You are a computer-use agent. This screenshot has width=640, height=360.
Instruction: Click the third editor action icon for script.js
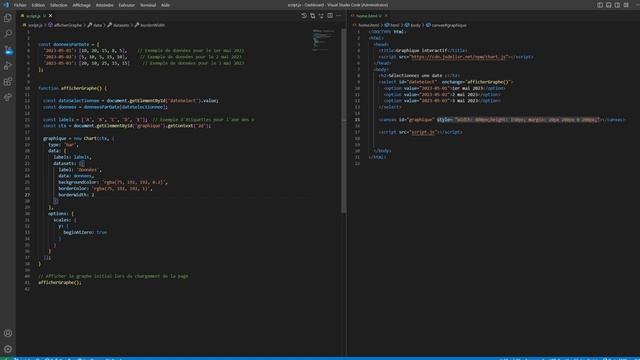click(x=321, y=16)
